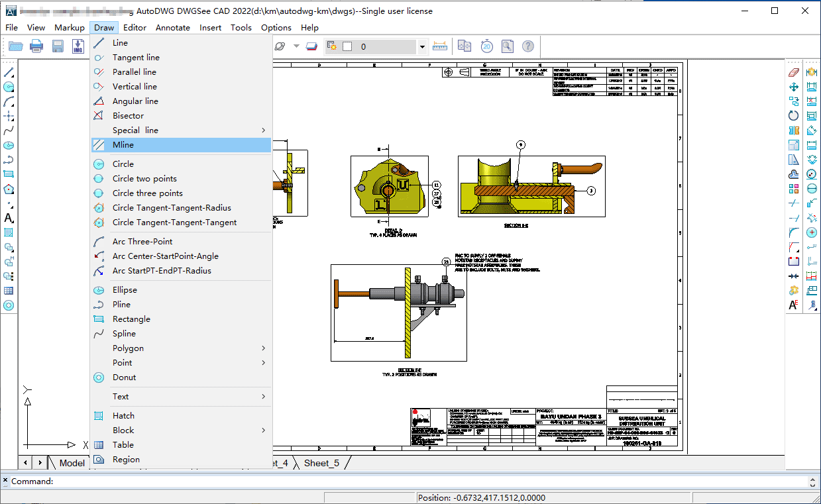The height and width of the screenshot is (504, 821).
Task: Expand the Polygon submenu
Action: pyautogui.click(x=181, y=348)
